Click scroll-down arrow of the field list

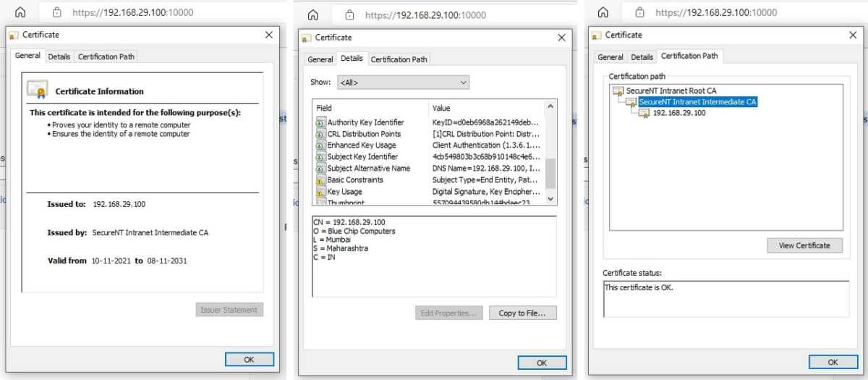550,198
